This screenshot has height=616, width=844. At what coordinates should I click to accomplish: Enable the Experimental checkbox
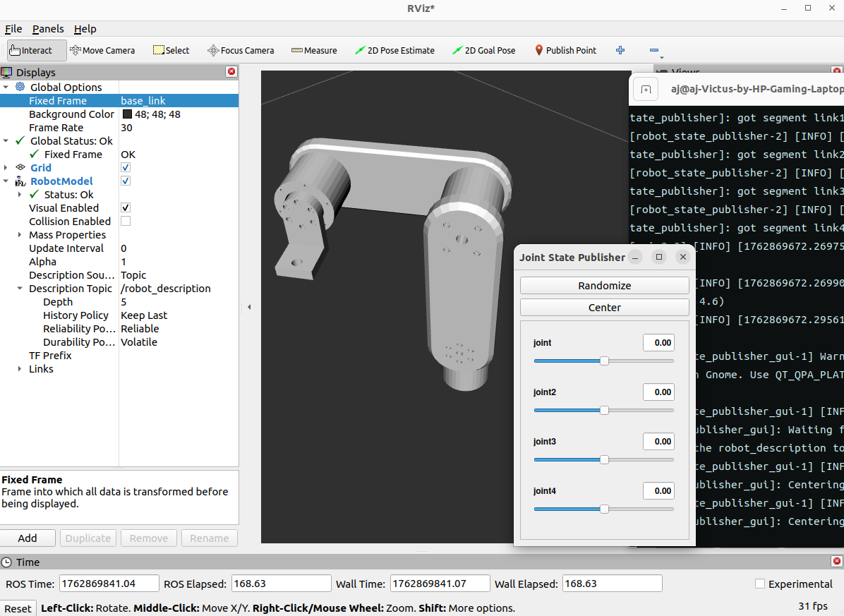760,584
